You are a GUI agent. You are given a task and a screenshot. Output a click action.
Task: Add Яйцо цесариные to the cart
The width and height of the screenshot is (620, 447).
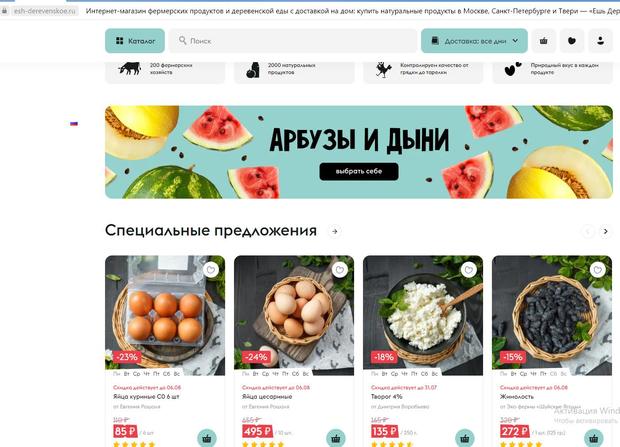[336, 438]
